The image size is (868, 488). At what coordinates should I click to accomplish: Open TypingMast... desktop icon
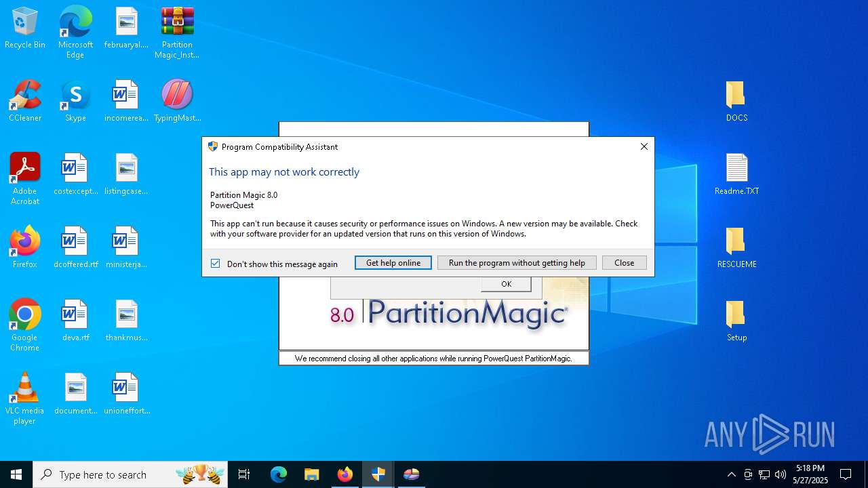point(177,102)
